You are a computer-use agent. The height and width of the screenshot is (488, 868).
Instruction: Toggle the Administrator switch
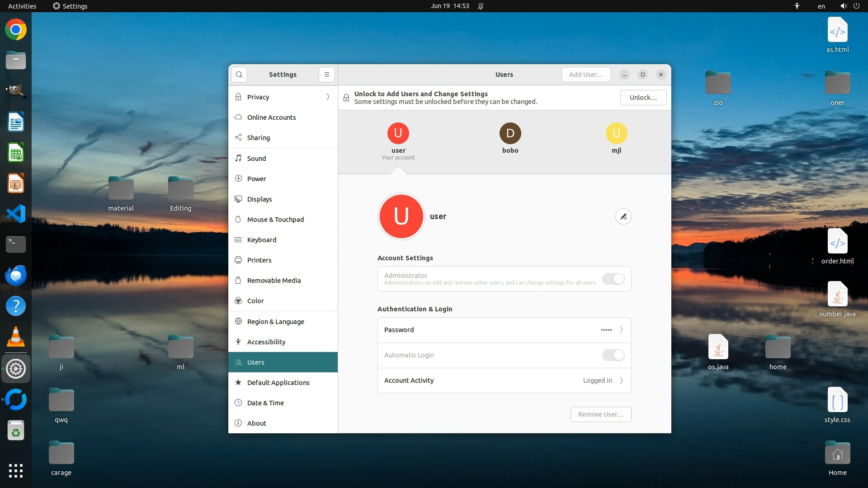click(613, 279)
